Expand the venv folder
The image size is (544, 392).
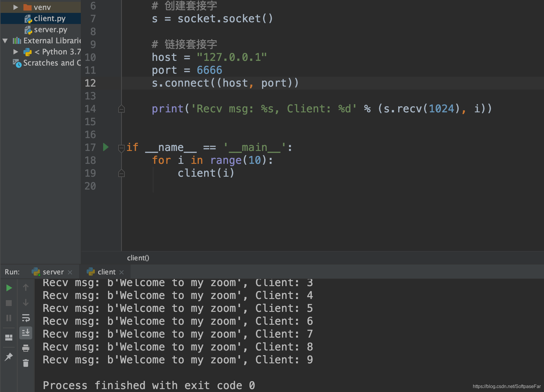pos(16,7)
